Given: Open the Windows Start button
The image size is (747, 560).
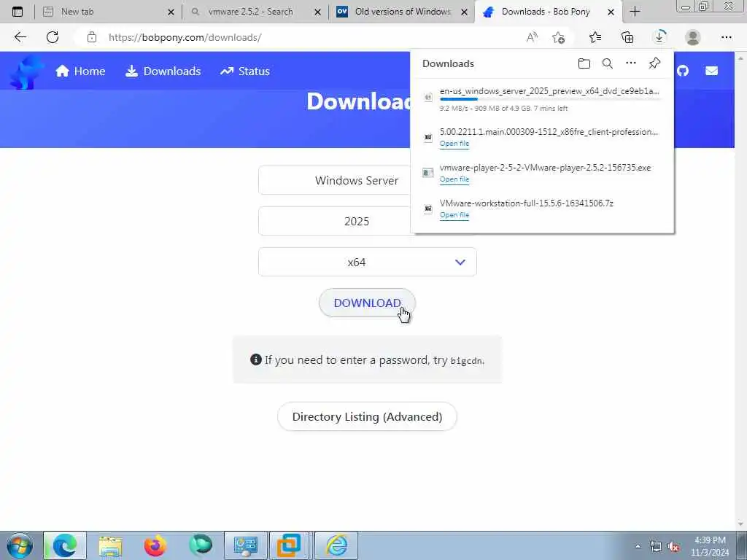Looking at the screenshot, I should coord(19,545).
